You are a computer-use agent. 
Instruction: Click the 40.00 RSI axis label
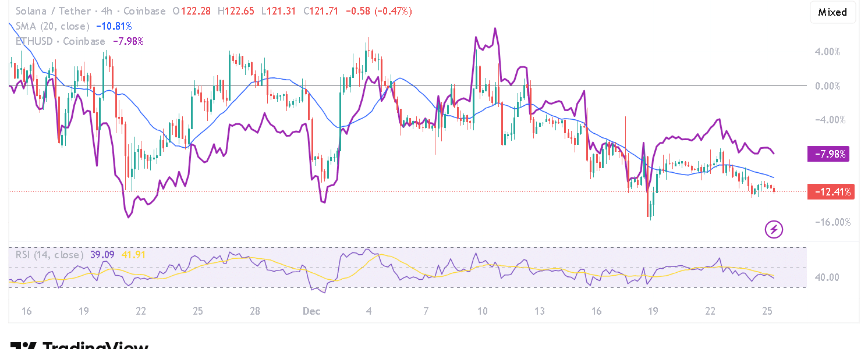827,277
